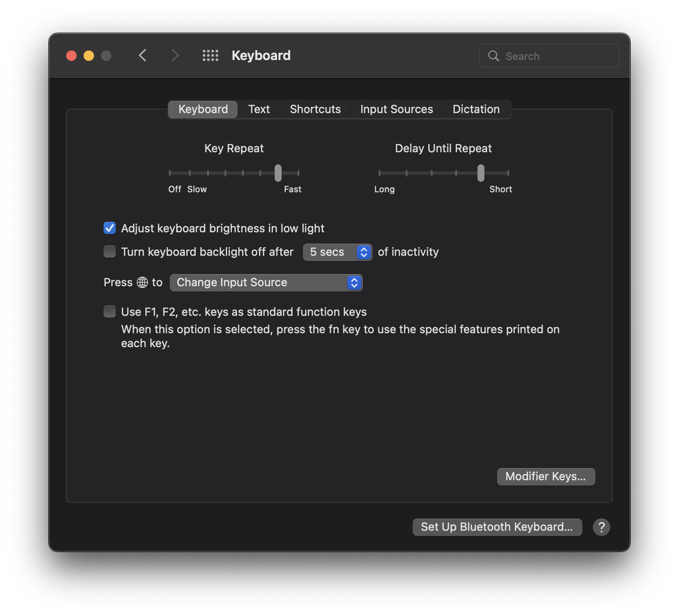Click the red close window button
The width and height of the screenshot is (679, 616).
pos(71,56)
